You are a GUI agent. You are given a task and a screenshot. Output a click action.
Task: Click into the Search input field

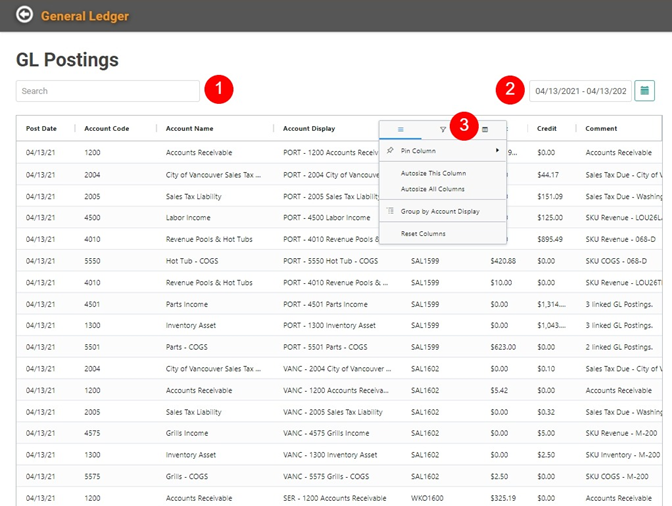point(108,91)
